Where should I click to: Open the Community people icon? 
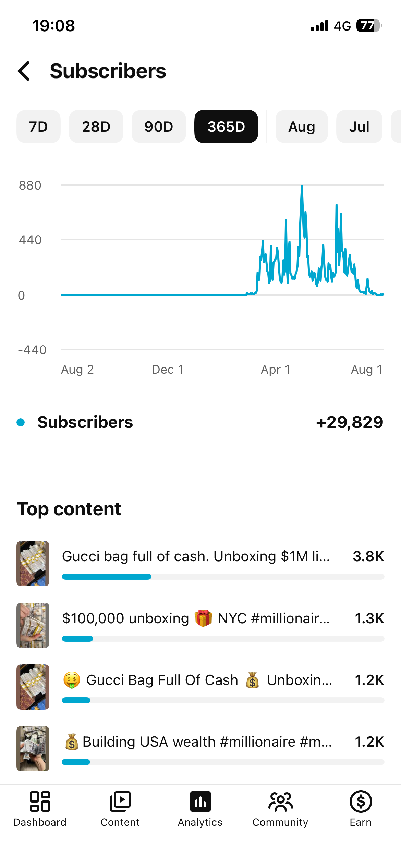tap(281, 801)
